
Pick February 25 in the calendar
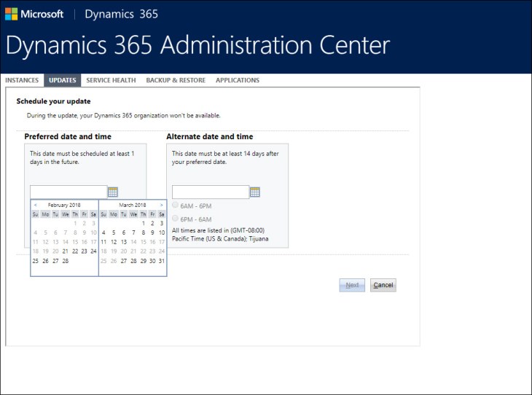(x=36, y=261)
